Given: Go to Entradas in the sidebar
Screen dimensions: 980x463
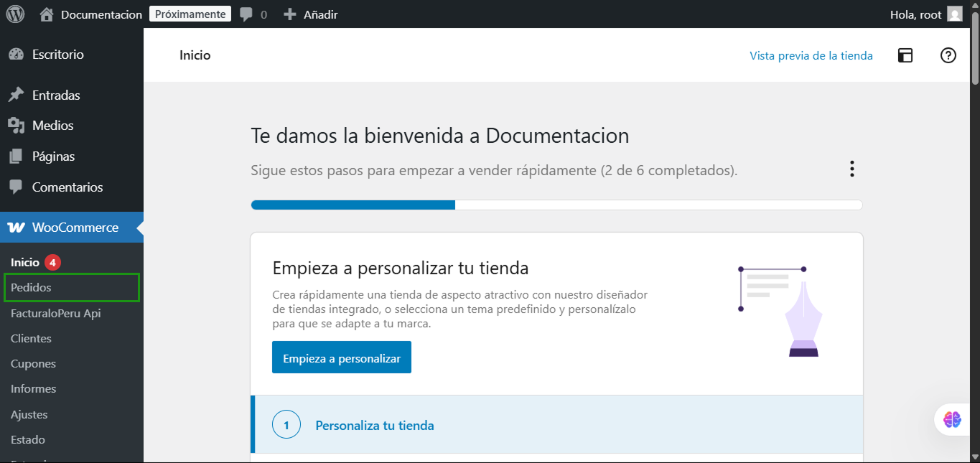Looking at the screenshot, I should point(56,95).
